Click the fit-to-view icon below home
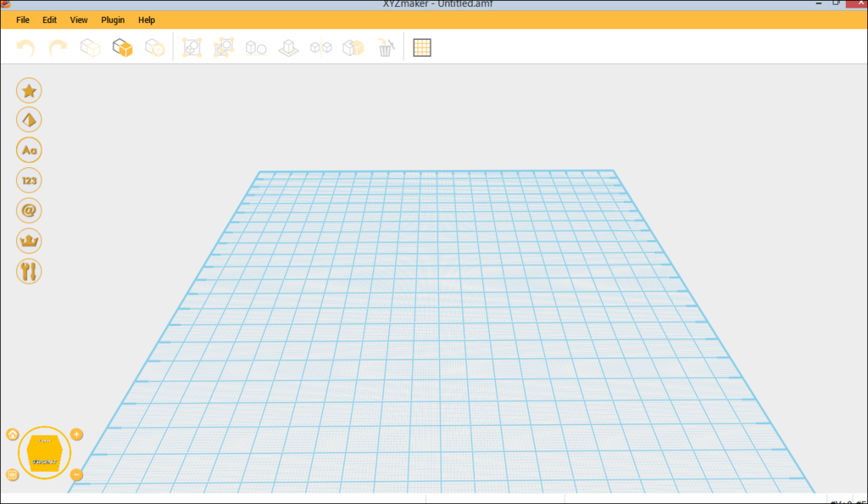 tap(12, 474)
